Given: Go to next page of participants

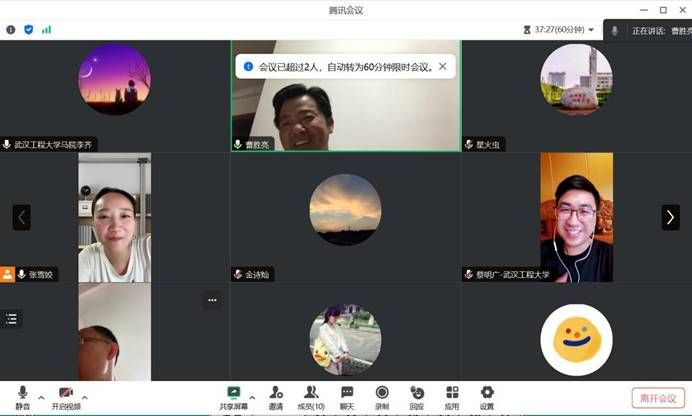Looking at the screenshot, I should [670, 217].
